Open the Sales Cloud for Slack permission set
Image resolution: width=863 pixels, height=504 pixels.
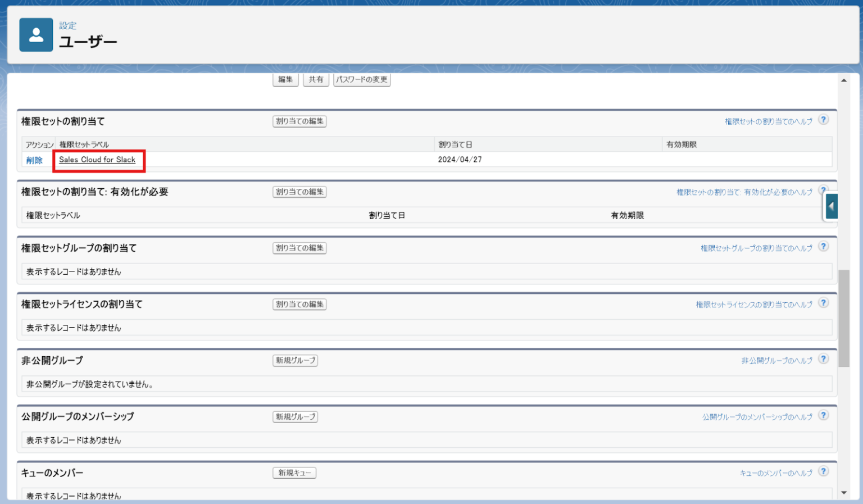pos(98,160)
